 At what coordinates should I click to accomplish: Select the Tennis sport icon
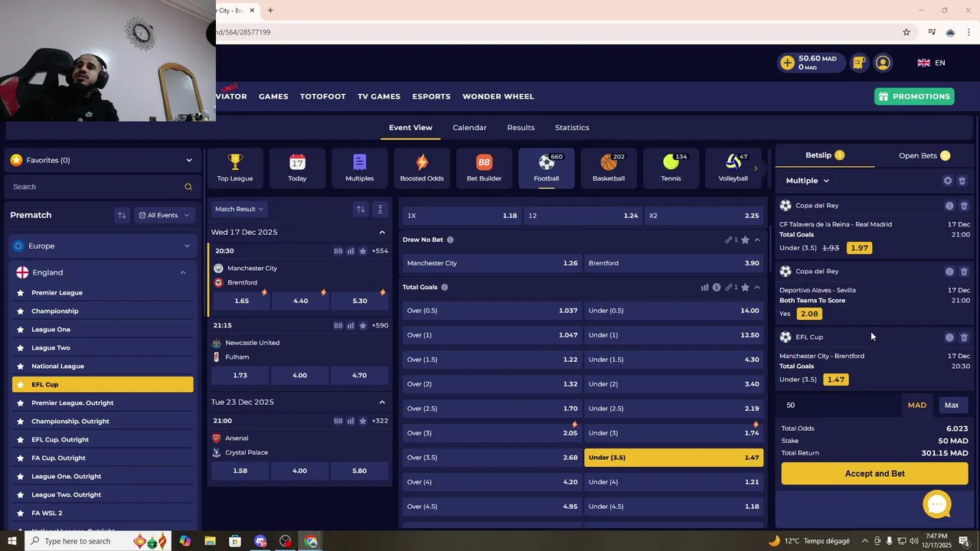pos(671,167)
